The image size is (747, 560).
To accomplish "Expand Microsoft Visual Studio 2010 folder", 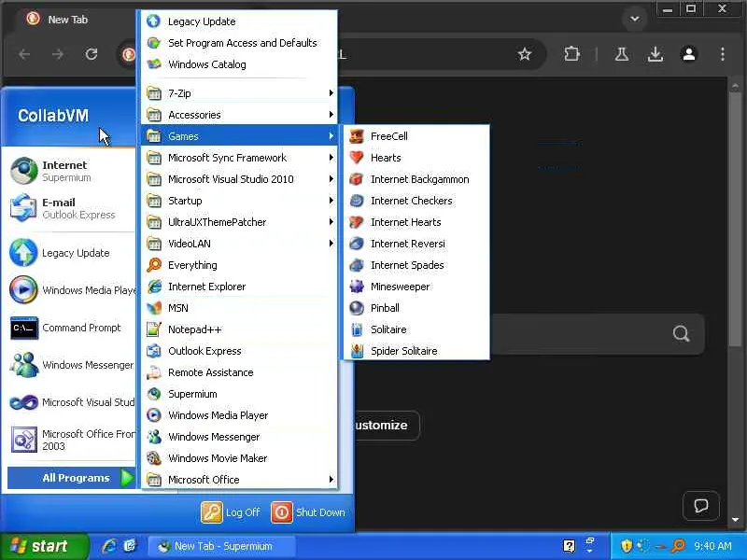I will click(x=239, y=179).
